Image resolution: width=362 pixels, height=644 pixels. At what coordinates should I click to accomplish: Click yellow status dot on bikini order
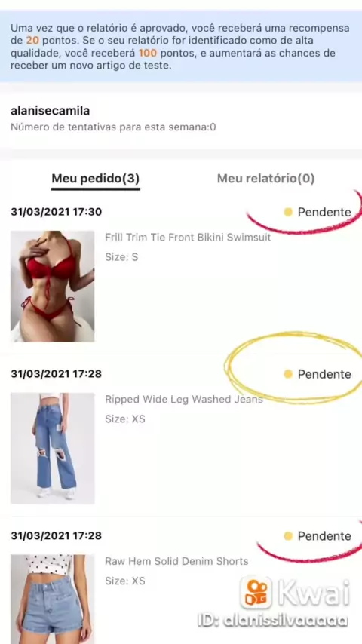click(x=288, y=212)
